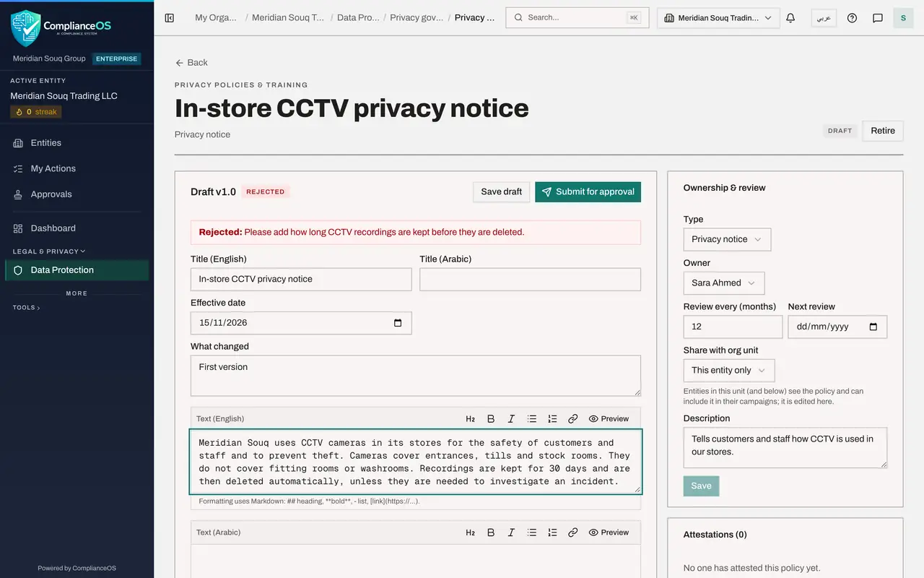The image size is (924, 578).
Task: Open Next review calendar picker
Action: [x=873, y=327]
